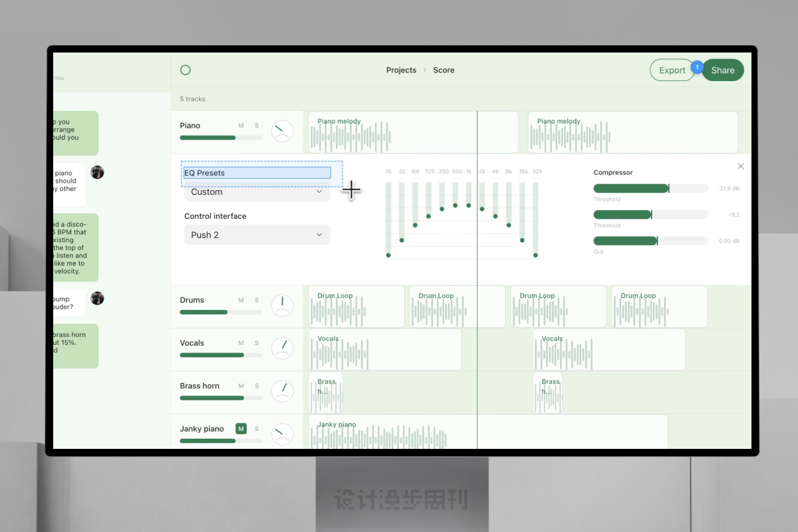798x532 pixels.
Task: Click the '5 tracks' label
Action: tap(193, 99)
